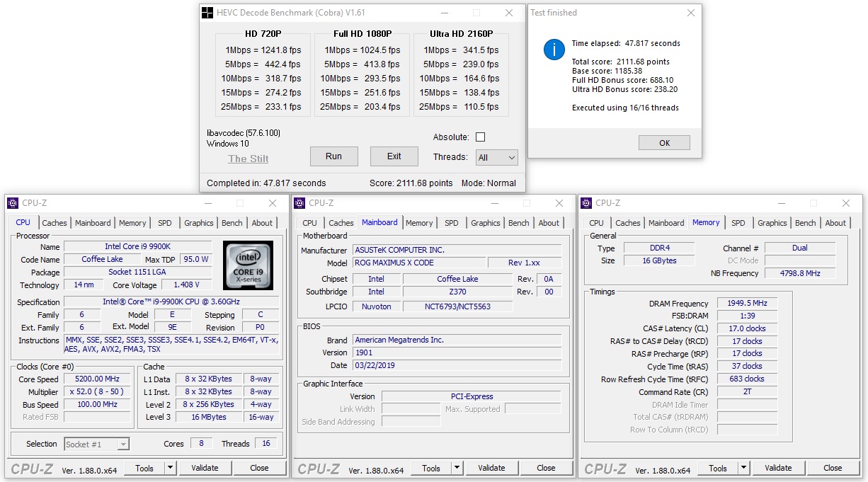The image size is (868, 482).
Task: Click the BIOS Version 1901 field
Action: (457, 352)
